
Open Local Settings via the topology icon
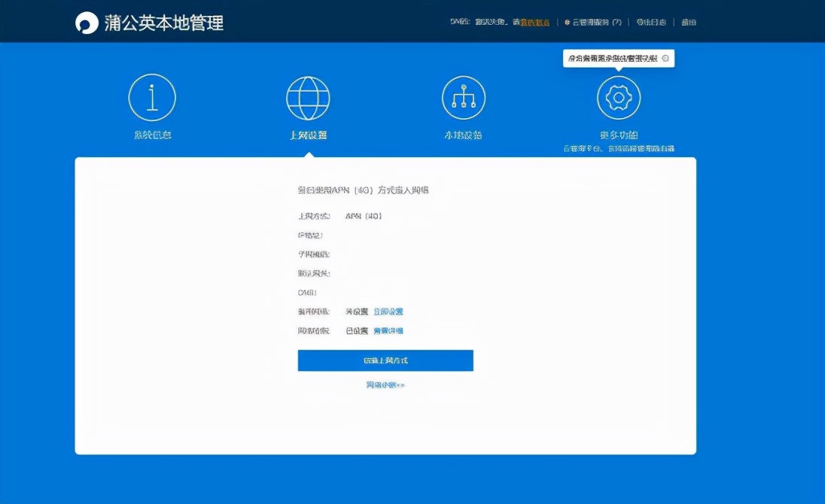pos(464,96)
